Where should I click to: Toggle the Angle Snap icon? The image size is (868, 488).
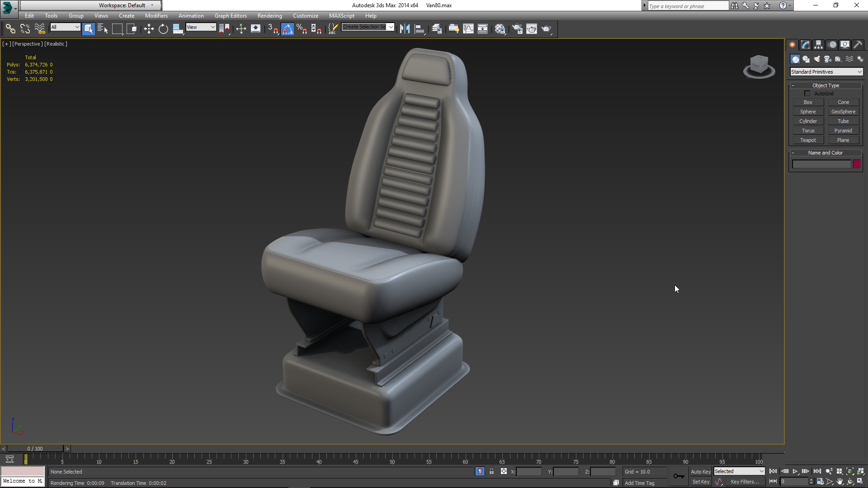288,29
